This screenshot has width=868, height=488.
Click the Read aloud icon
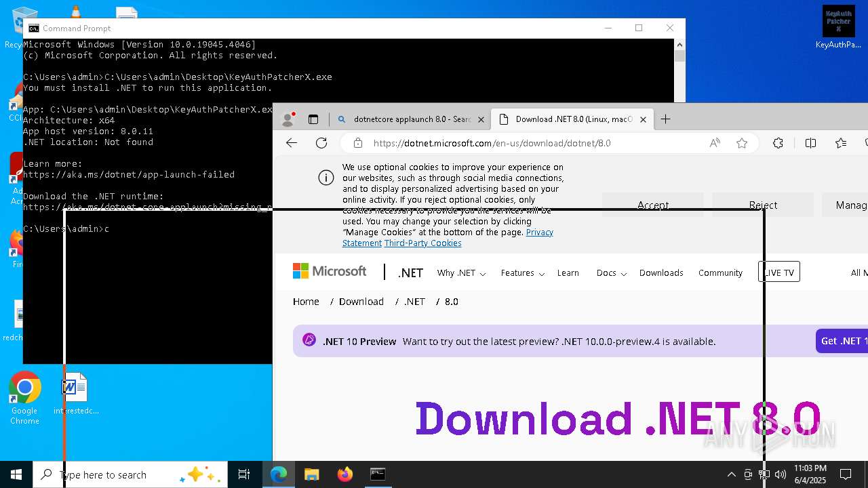pos(715,143)
